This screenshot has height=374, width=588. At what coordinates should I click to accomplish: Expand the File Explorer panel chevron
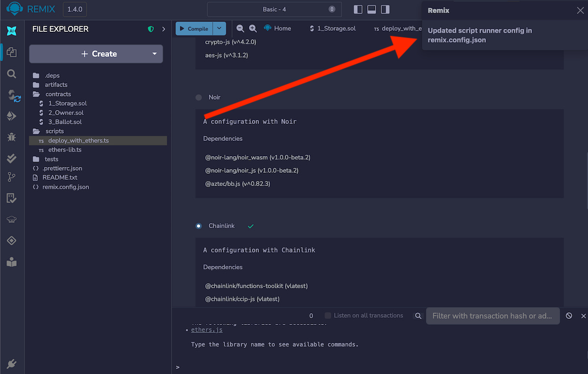pyautogui.click(x=164, y=29)
